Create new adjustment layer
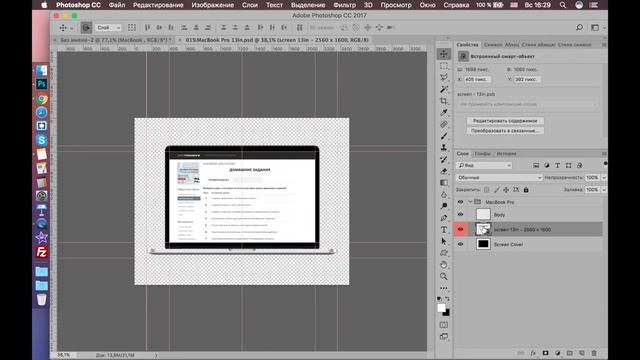 pos(558,353)
